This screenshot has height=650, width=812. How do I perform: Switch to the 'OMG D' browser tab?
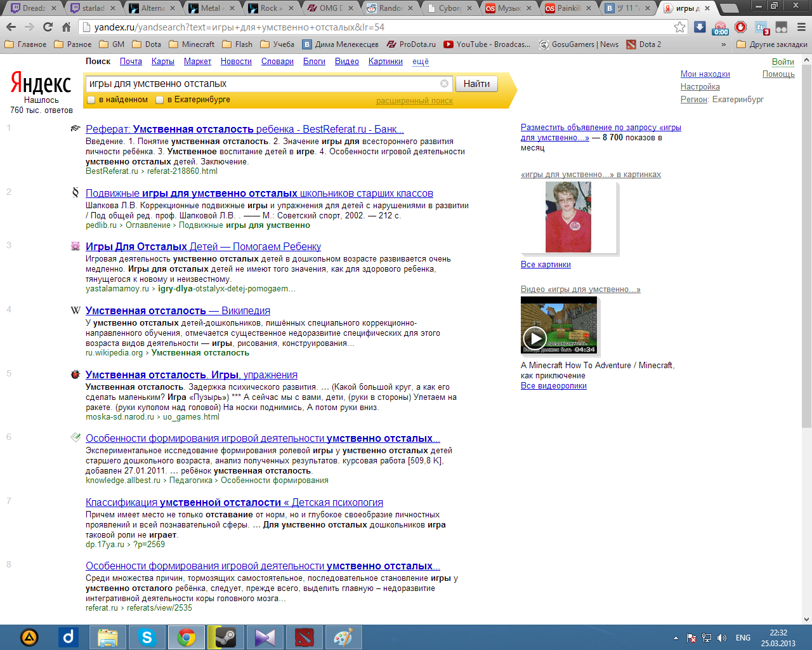point(332,8)
